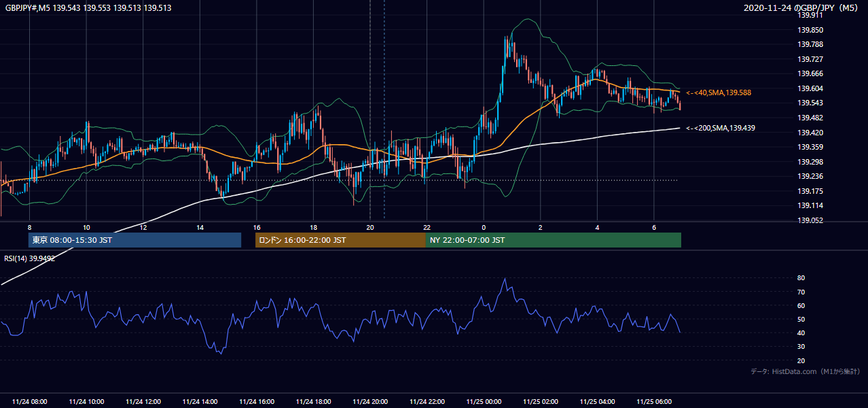
Task: Click hour label 0 under the price chart
Action: tap(484, 227)
